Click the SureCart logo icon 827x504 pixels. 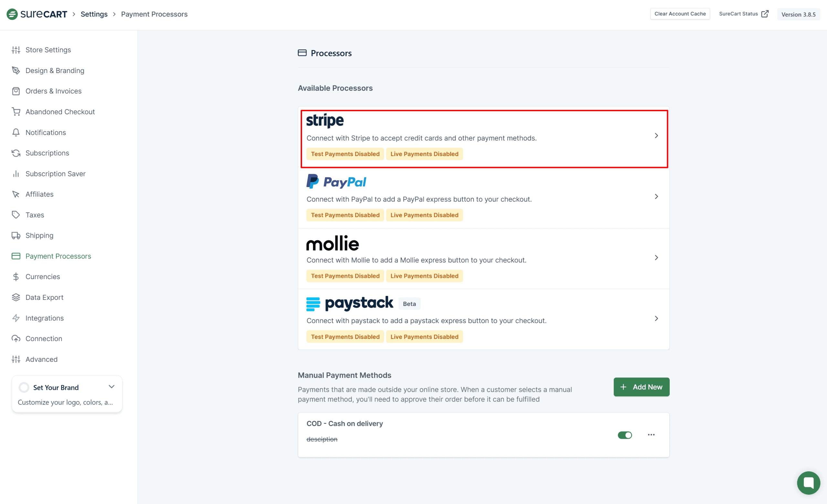tap(12, 14)
